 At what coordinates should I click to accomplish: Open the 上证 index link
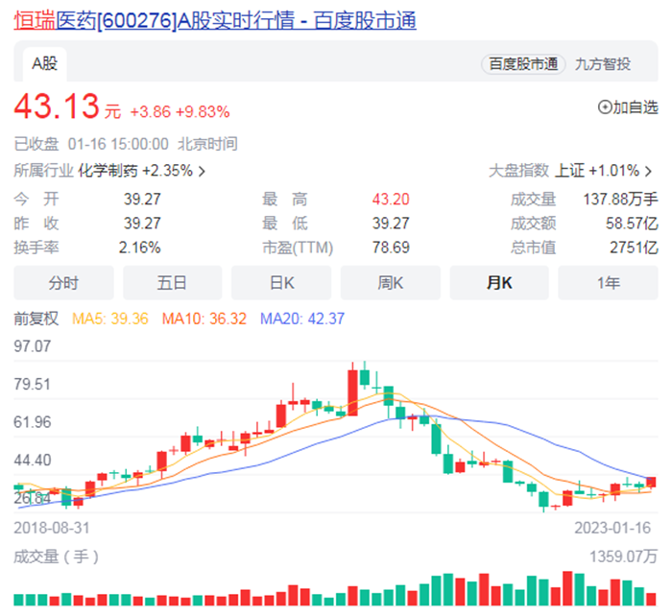(x=597, y=171)
